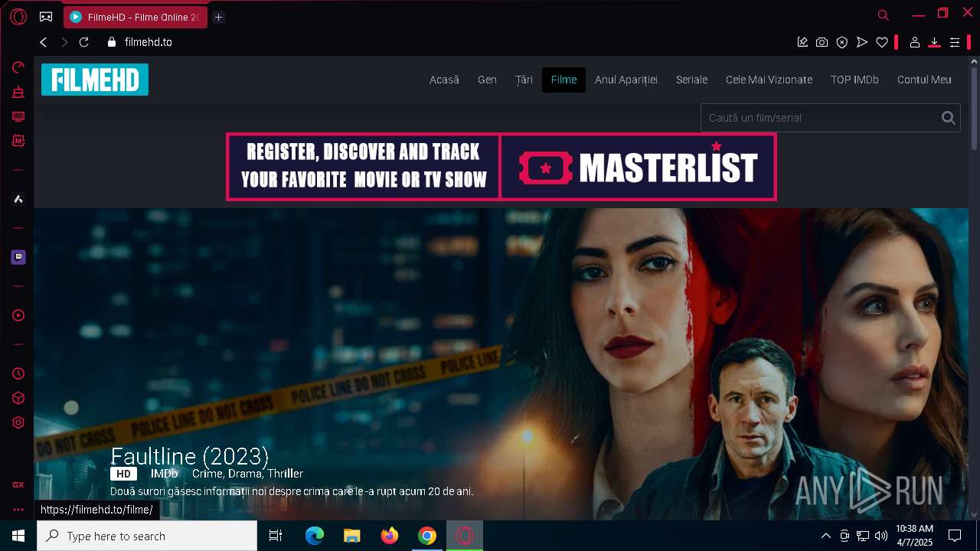Viewport: 980px width, 551px height.
Task: Open Task View on the taskbar
Action: pyautogui.click(x=276, y=536)
